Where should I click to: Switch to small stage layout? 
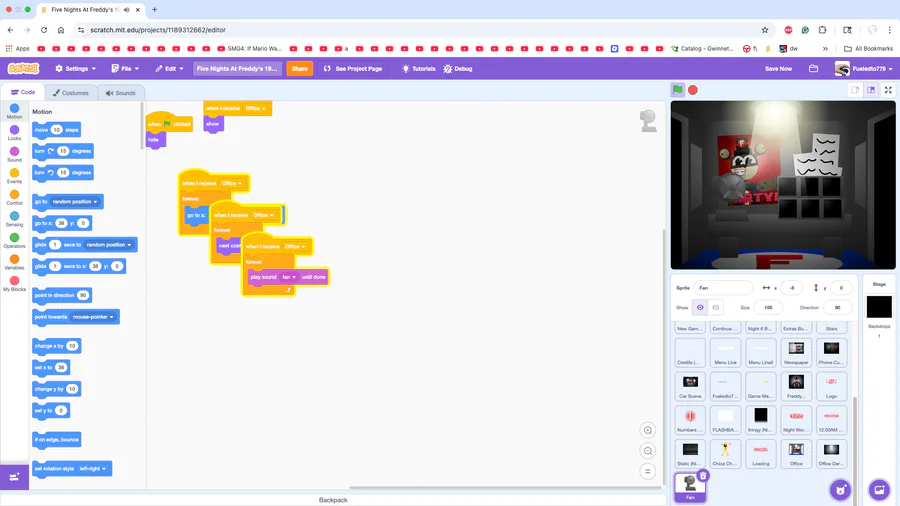point(855,89)
